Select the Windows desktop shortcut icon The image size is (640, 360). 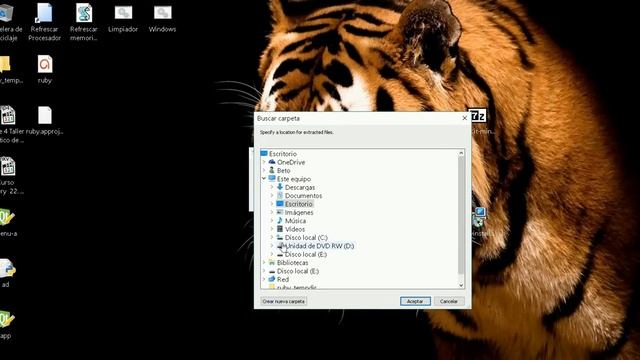(162, 18)
